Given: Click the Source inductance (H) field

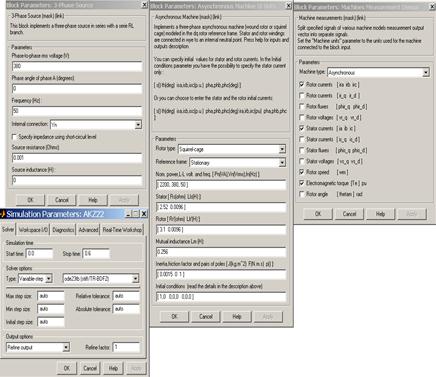Looking at the screenshot, I should click(77, 180).
